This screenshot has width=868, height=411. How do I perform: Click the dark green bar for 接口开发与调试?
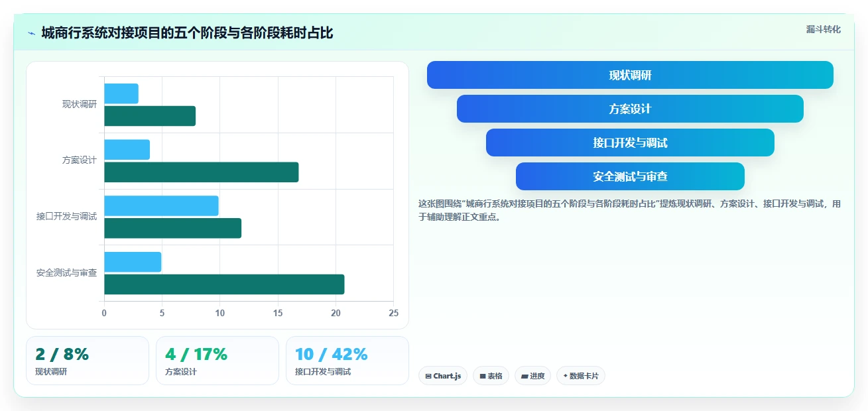pos(172,228)
